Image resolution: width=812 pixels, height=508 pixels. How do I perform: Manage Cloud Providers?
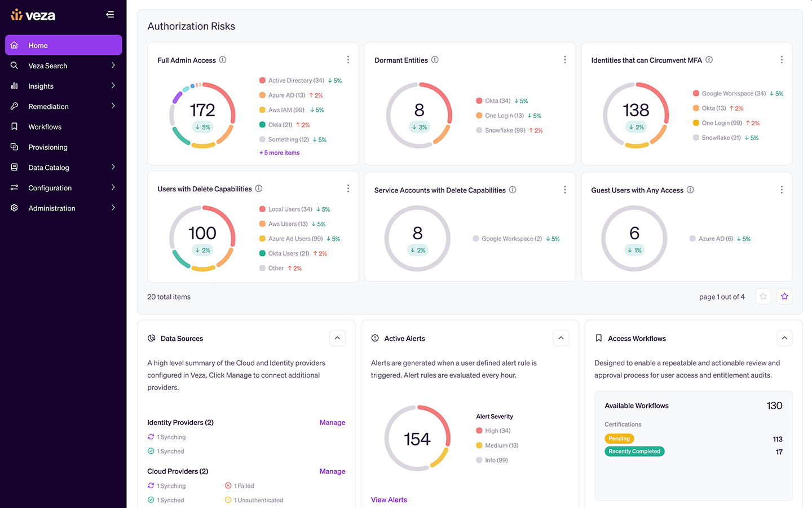click(332, 471)
